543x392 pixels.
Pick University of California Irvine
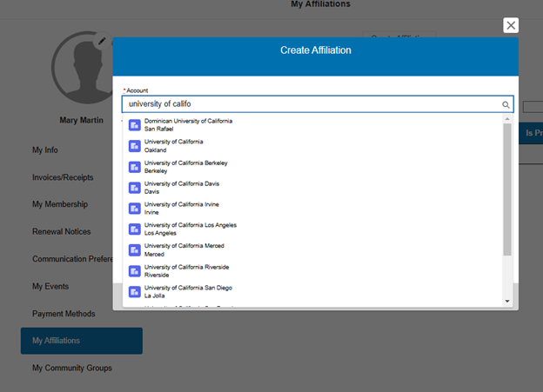(312, 209)
